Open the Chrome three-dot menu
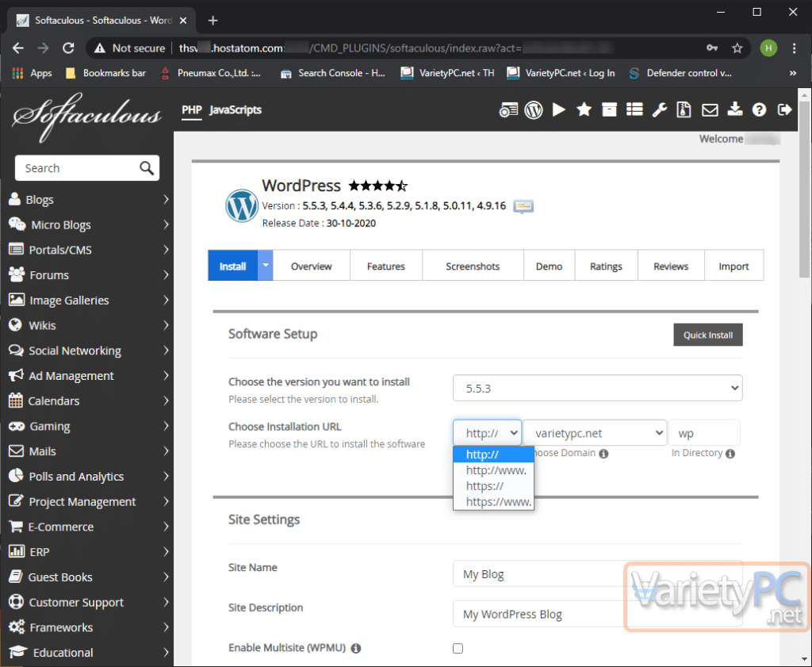812x667 pixels. (x=794, y=48)
